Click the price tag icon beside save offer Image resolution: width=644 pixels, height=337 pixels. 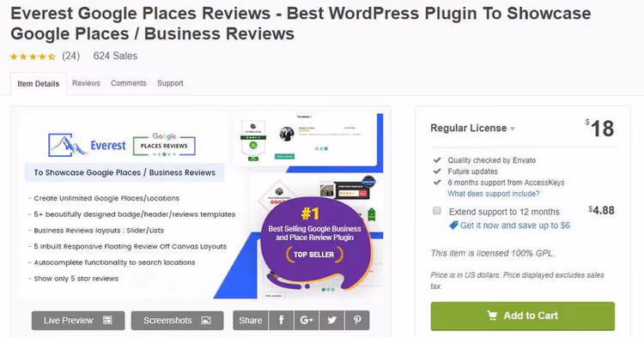point(453,225)
